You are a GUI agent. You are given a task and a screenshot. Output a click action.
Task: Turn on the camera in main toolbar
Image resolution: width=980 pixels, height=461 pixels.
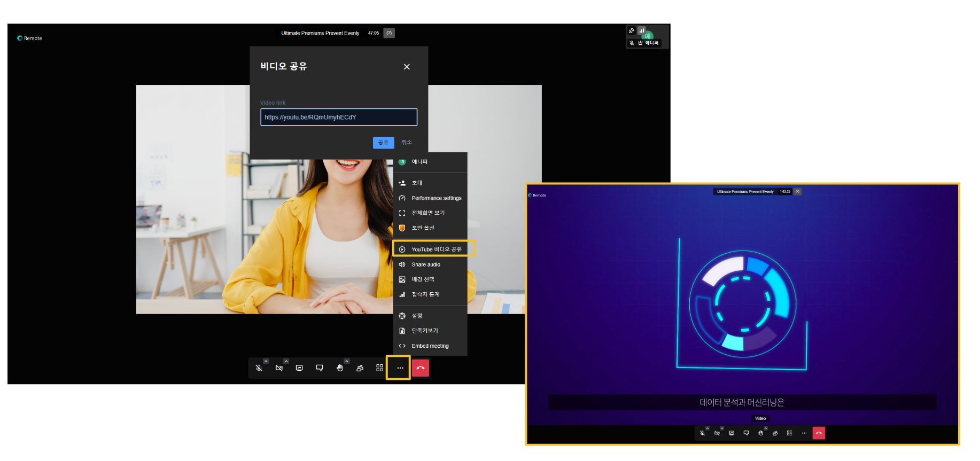(279, 368)
